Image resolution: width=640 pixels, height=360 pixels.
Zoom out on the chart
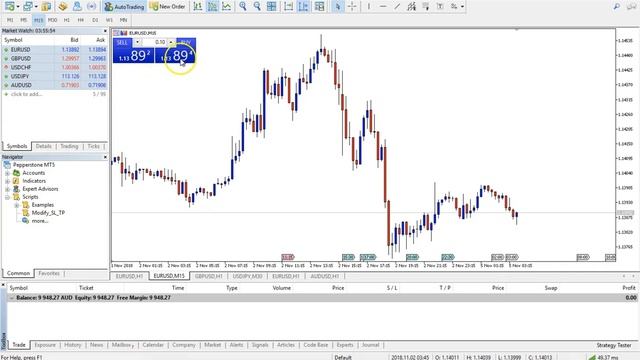(x=257, y=7)
